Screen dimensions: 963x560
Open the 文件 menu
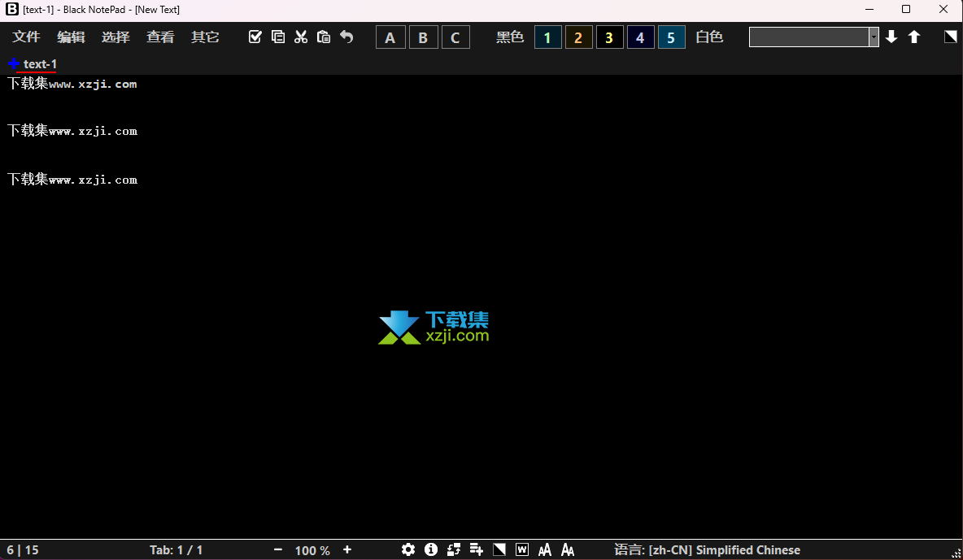[x=26, y=37]
